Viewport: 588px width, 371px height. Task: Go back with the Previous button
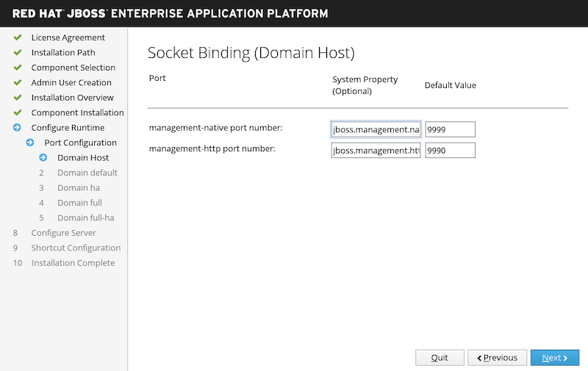tap(497, 358)
